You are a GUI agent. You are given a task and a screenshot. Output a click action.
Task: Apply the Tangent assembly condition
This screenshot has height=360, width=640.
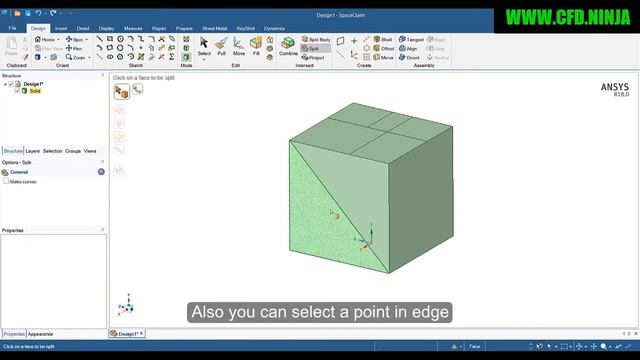pyautogui.click(x=411, y=39)
